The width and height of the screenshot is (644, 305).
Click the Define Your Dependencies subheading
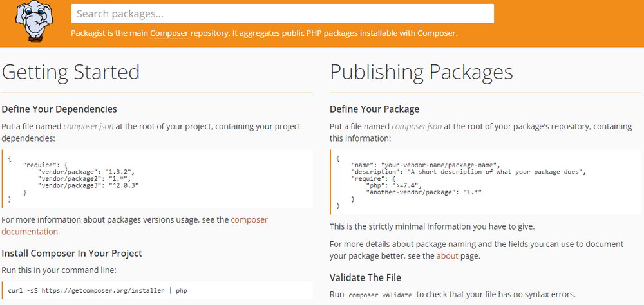coord(59,109)
